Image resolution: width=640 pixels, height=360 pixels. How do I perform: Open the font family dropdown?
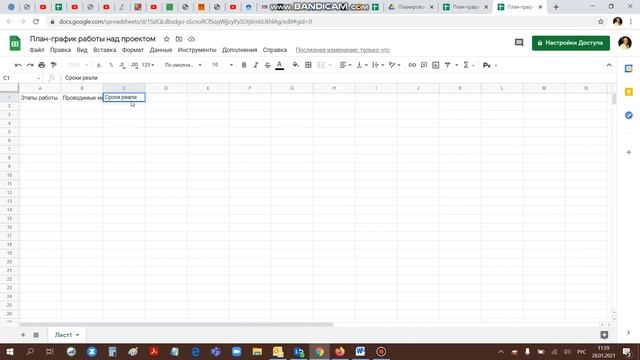click(183, 65)
